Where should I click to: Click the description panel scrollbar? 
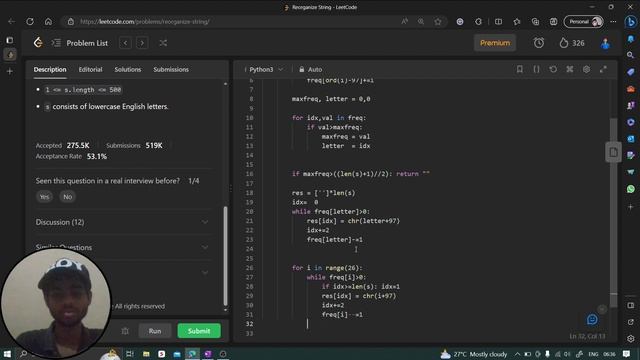click(x=225, y=256)
